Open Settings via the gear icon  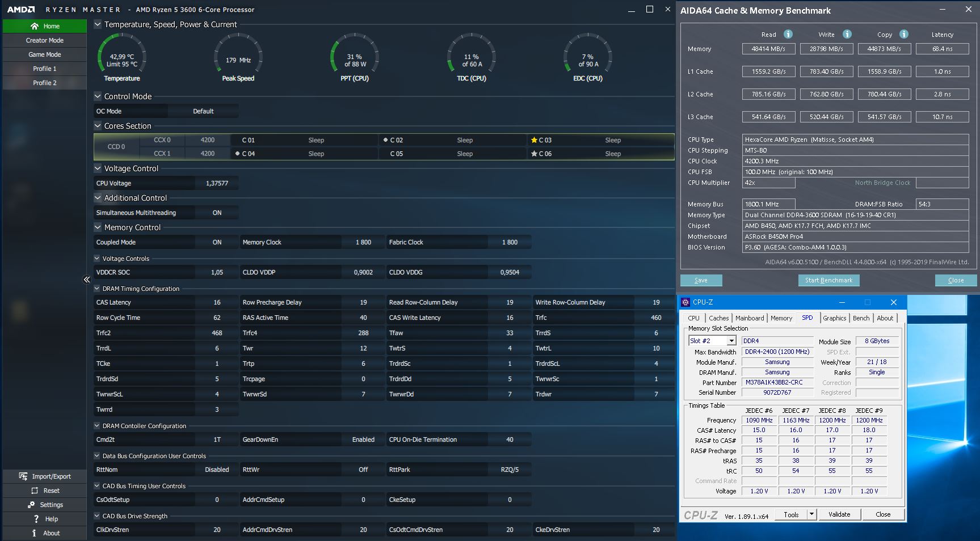click(x=31, y=505)
